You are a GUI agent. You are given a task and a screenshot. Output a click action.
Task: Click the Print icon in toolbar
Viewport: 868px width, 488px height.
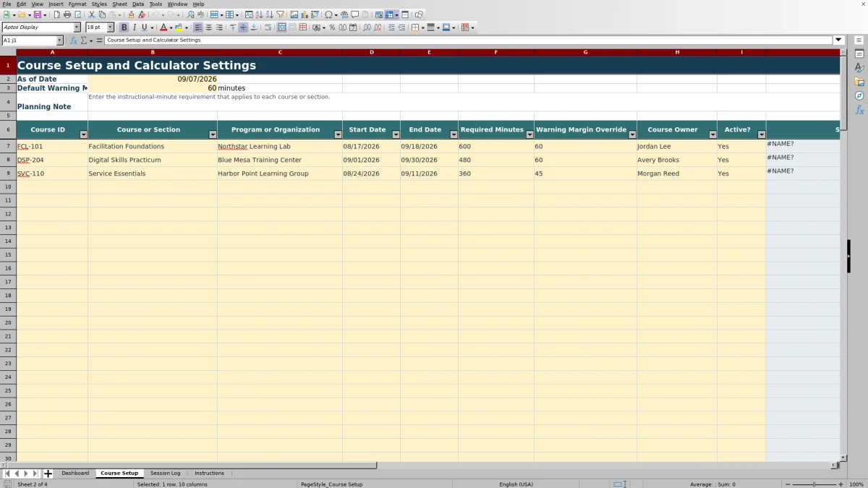coord(67,14)
